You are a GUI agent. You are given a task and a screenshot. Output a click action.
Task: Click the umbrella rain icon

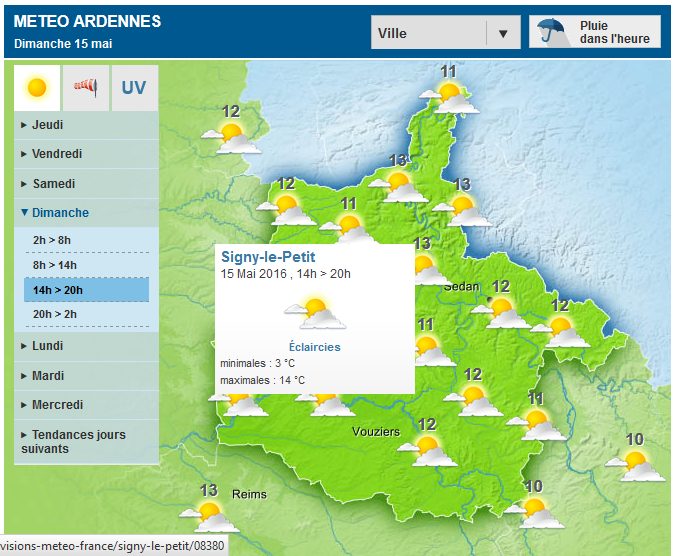[550, 32]
